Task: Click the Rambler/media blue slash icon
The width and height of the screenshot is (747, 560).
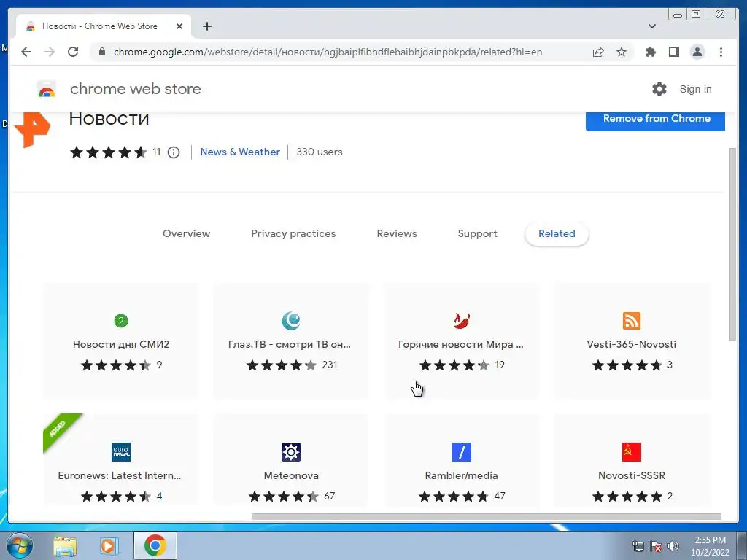Action: (461, 452)
